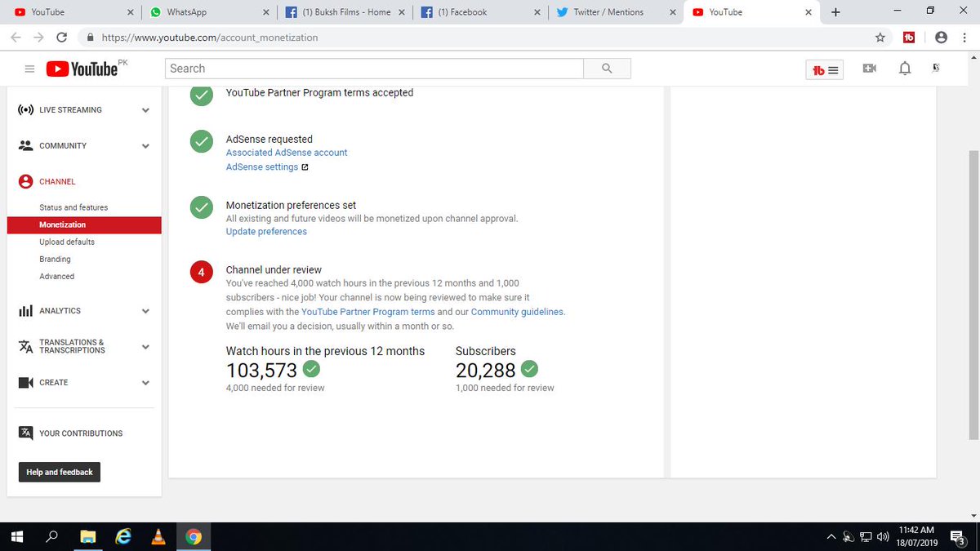Close the WhatsApp tab
The width and height of the screenshot is (980, 551).
click(x=266, y=12)
